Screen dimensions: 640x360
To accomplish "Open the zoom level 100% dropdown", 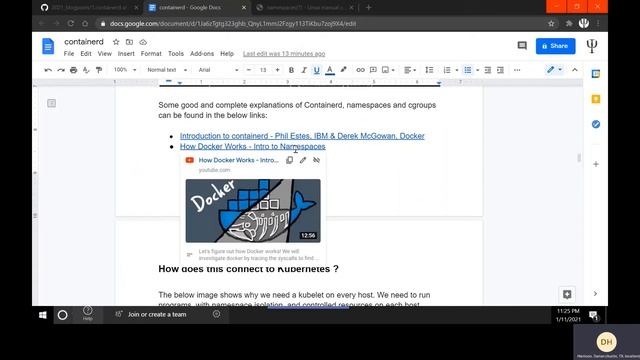I will tap(124, 70).
